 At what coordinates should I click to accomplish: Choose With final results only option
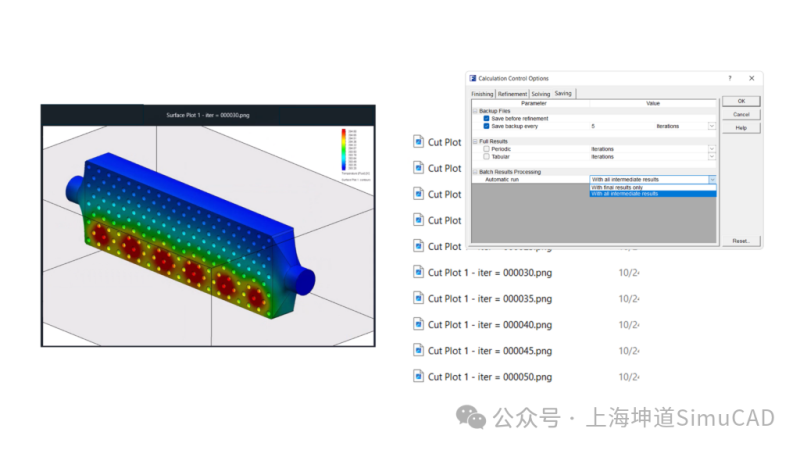[x=653, y=188]
